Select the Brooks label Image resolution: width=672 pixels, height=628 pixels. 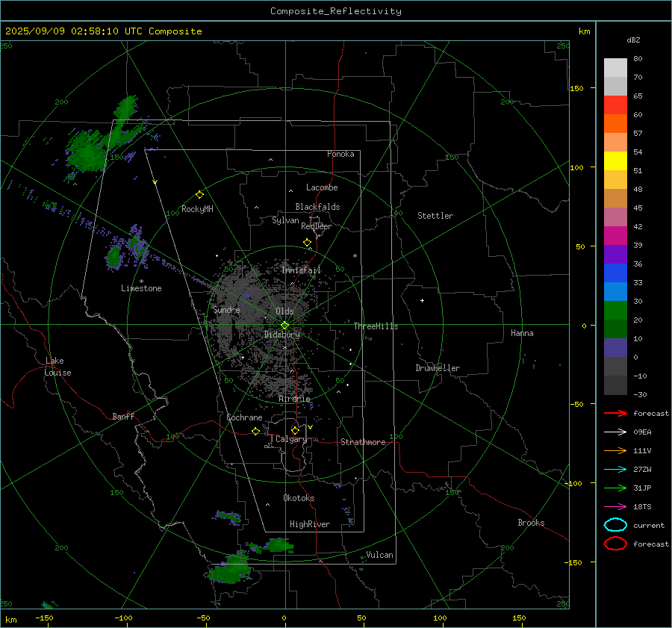pyautogui.click(x=531, y=523)
